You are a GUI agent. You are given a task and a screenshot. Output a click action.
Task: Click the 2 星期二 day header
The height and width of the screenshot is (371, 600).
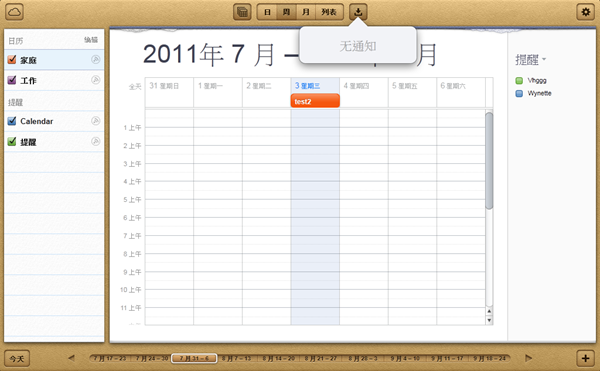pyautogui.click(x=259, y=86)
